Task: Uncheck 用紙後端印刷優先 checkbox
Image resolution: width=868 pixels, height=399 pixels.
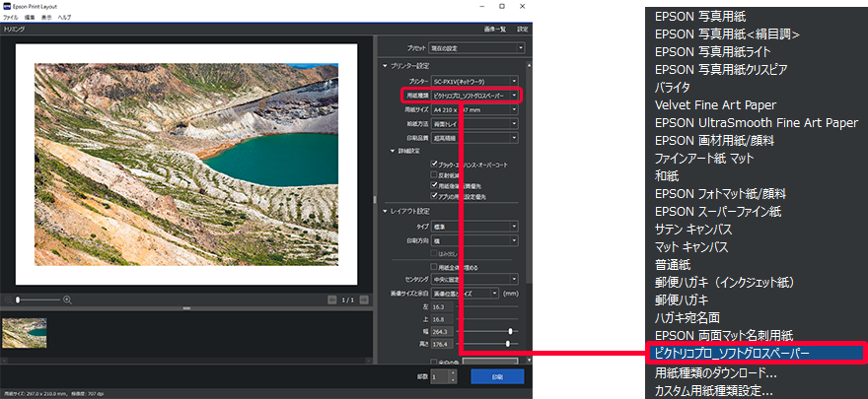Action: [434, 184]
